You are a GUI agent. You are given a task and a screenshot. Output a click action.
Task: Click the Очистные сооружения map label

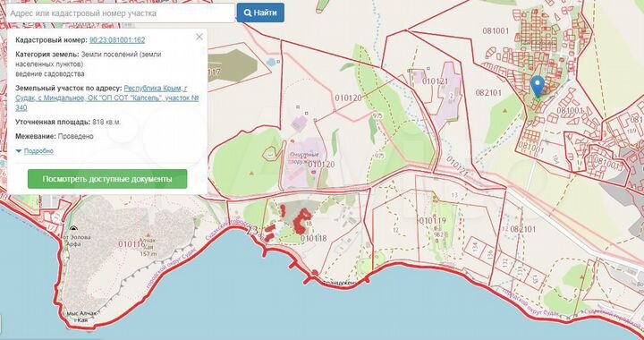pyautogui.click(x=304, y=158)
